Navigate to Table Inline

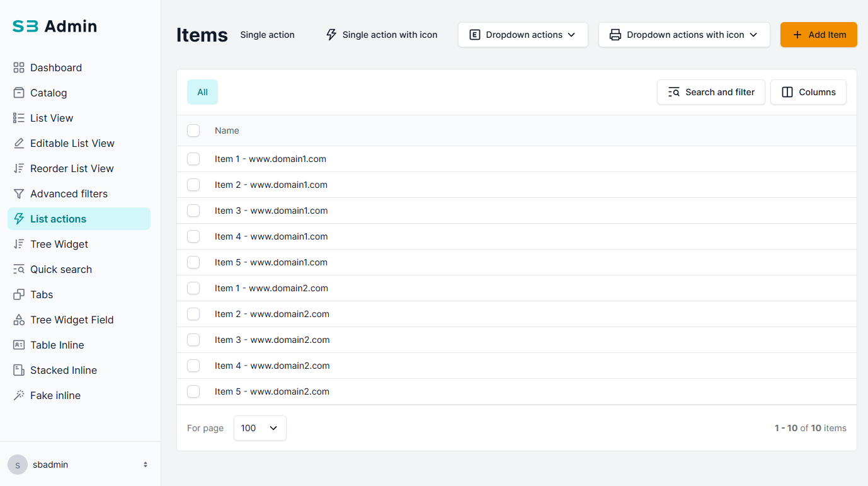click(79, 345)
